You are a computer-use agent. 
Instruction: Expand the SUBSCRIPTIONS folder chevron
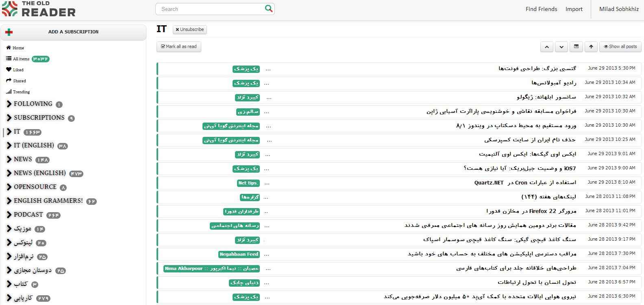[9, 118]
